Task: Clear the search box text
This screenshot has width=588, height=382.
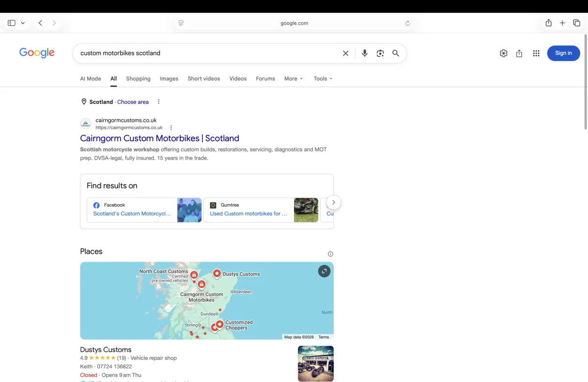Action: click(345, 53)
